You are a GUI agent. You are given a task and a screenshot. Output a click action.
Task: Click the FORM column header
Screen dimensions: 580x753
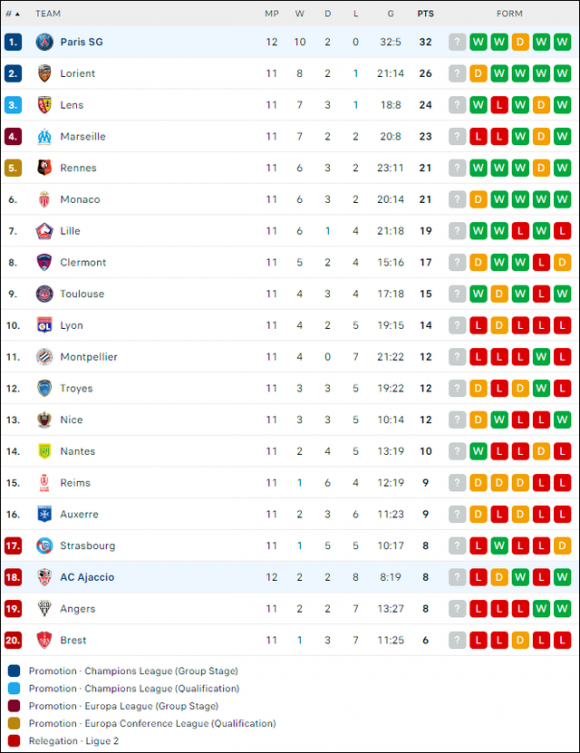click(x=509, y=14)
